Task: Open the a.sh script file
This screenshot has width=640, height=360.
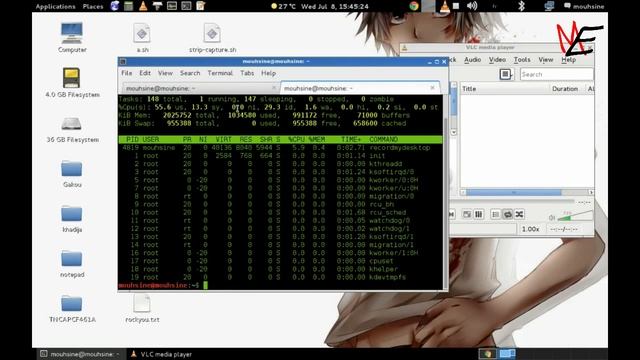Action: [x=142, y=37]
